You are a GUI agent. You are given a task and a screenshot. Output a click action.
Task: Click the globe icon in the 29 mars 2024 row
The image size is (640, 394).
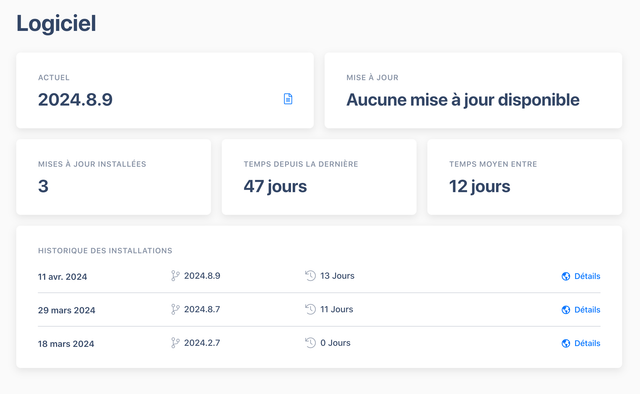pos(566,310)
